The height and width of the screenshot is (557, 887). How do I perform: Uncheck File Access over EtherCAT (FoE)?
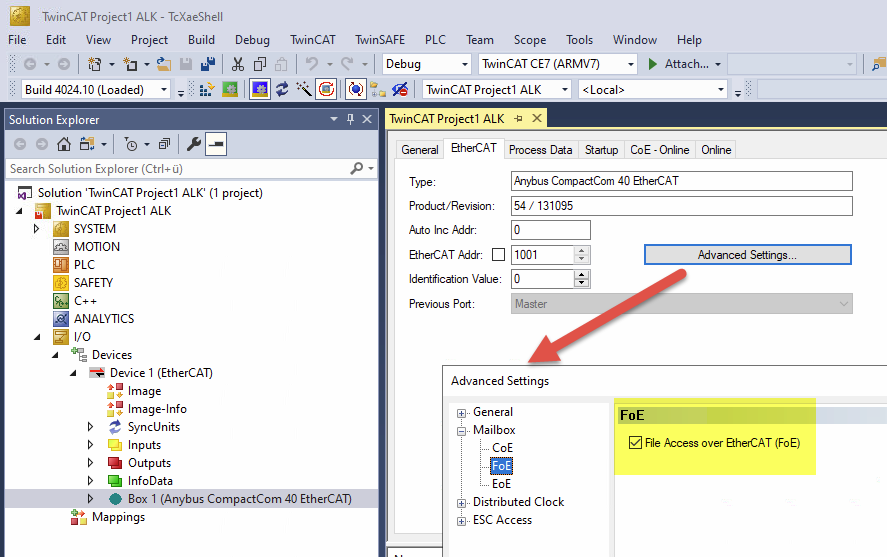635,443
